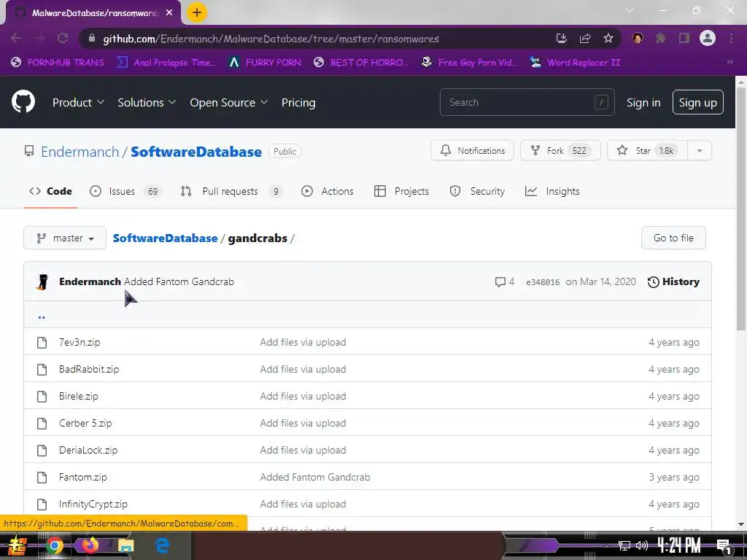Fork the repository

560,150
